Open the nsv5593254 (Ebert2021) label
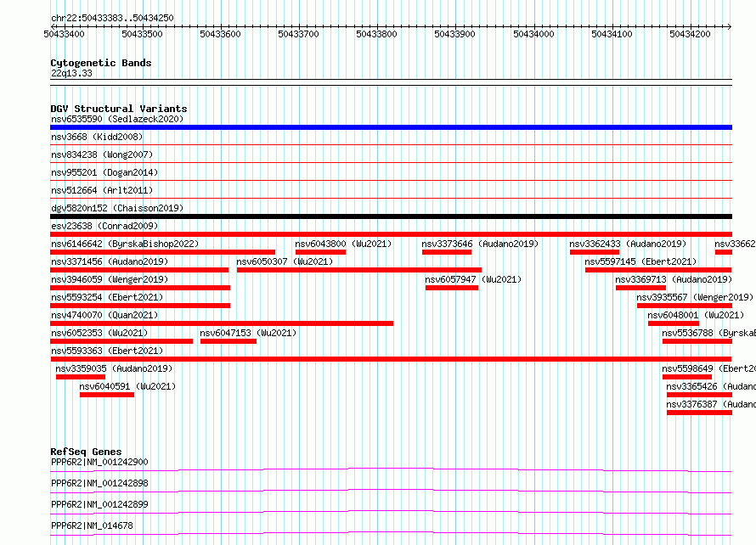This screenshot has height=545, width=756. coord(107,297)
